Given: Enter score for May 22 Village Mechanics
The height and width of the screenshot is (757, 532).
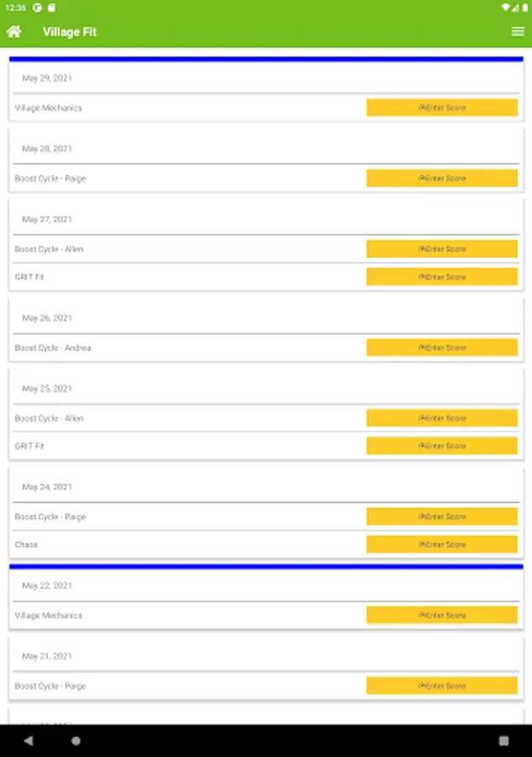Looking at the screenshot, I should (441, 615).
